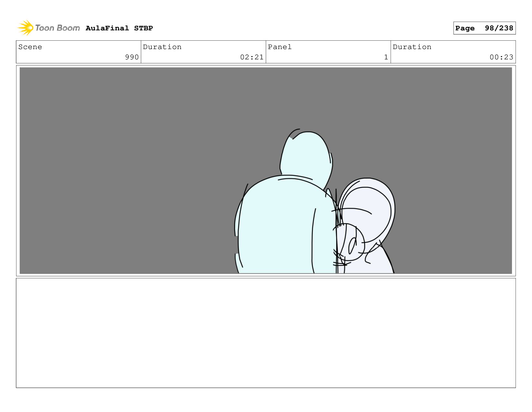532x412 pixels.
Task: Click the storyboard panel drawing
Action: coord(266,170)
